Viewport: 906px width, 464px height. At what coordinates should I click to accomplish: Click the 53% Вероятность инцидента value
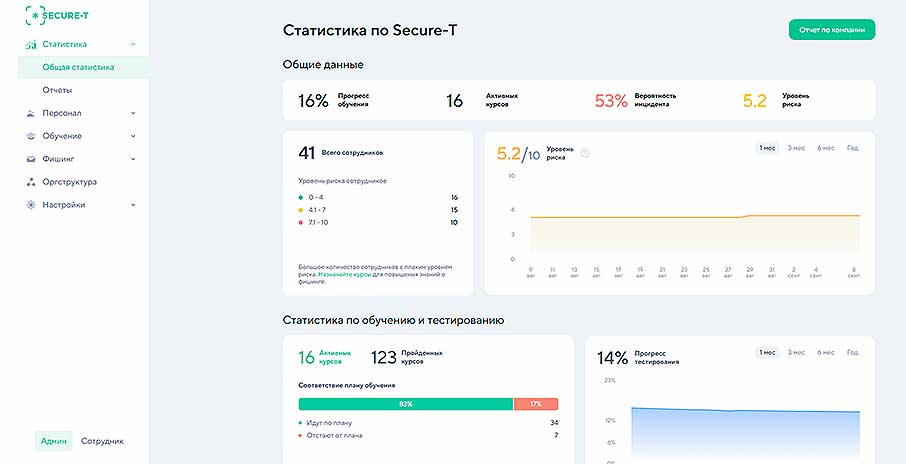[611, 101]
